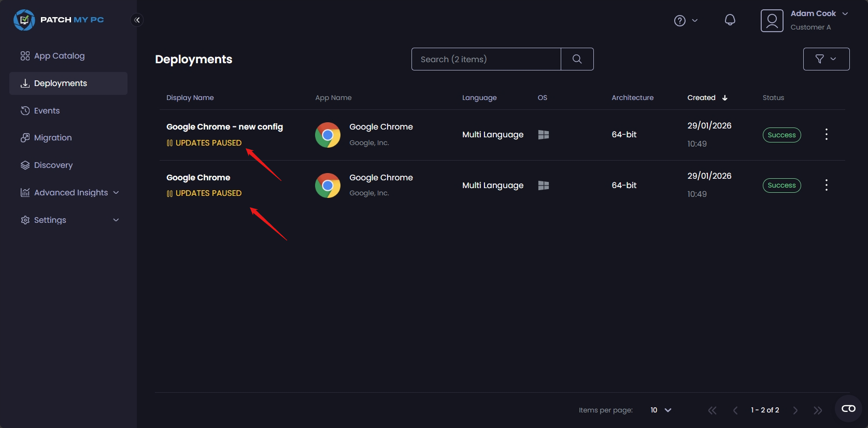Click the search magnifier icon
This screenshot has height=428, width=868.
577,59
